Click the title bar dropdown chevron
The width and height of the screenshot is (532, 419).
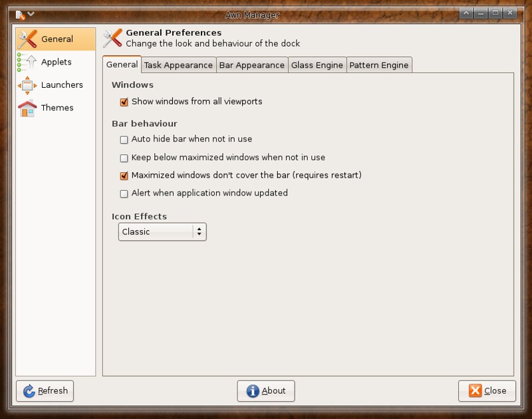click(31, 14)
